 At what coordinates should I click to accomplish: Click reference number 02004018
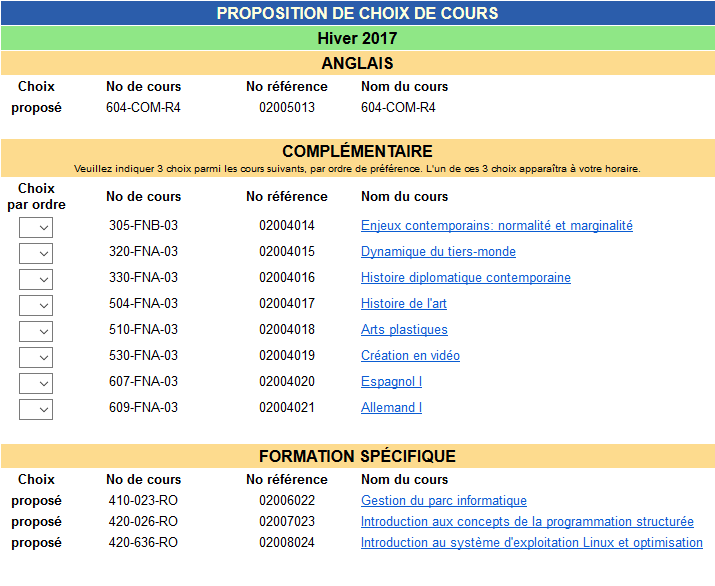(287, 330)
